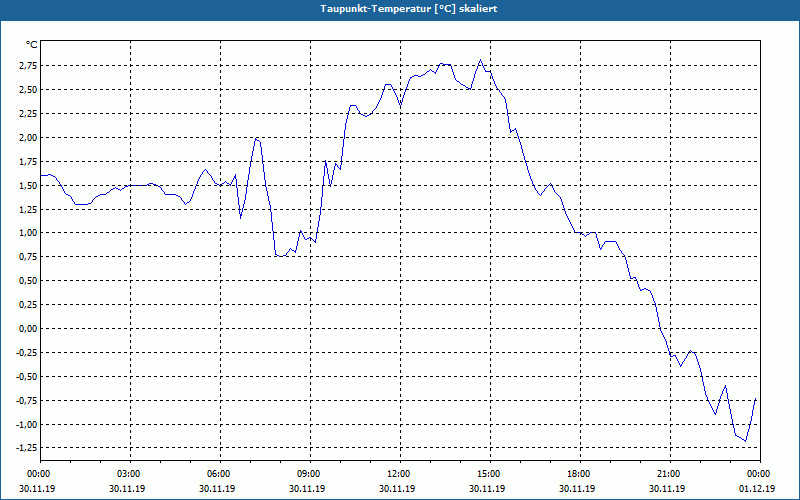Image resolution: width=800 pixels, height=500 pixels.
Task: Select the -1,25 y-axis label
Action: click(27, 448)
